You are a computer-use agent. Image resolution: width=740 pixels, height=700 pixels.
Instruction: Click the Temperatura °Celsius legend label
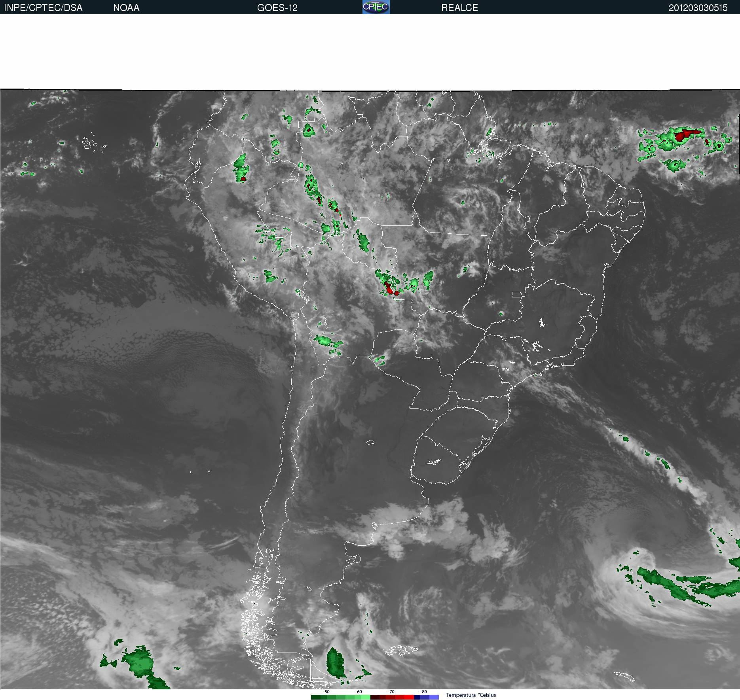point(471,695)
